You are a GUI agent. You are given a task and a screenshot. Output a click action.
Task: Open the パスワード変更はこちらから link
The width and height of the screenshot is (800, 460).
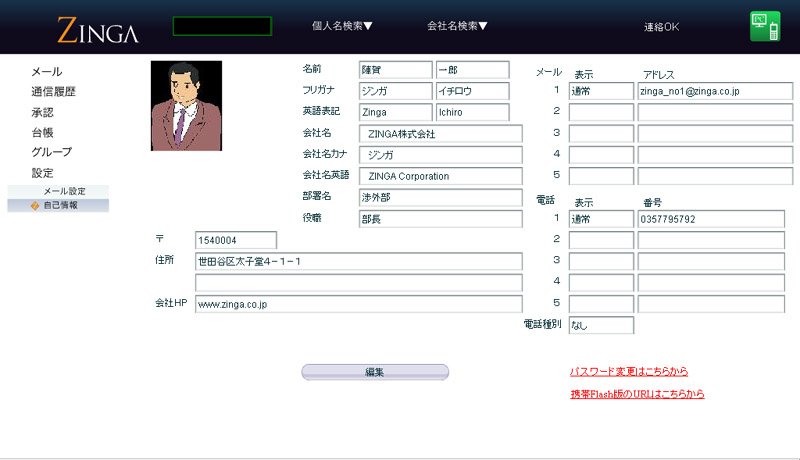pyautogui.click(x=629, y=371)
